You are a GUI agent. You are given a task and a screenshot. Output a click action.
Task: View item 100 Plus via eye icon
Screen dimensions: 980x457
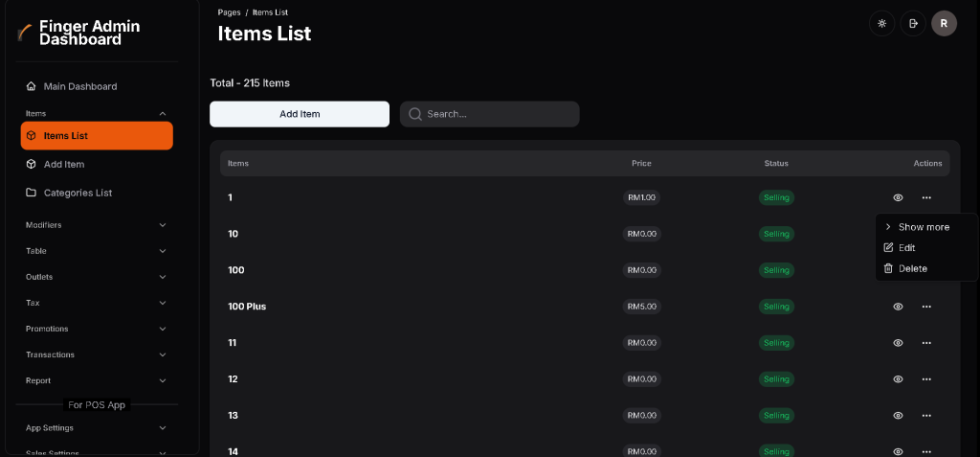(898, 307)
